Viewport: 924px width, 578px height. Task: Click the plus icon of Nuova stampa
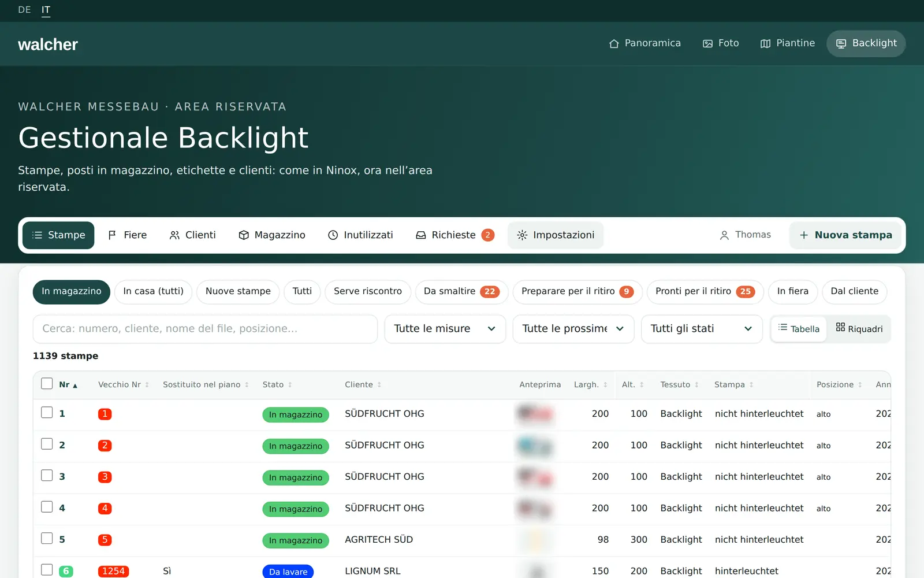click(x=804, y=235)
